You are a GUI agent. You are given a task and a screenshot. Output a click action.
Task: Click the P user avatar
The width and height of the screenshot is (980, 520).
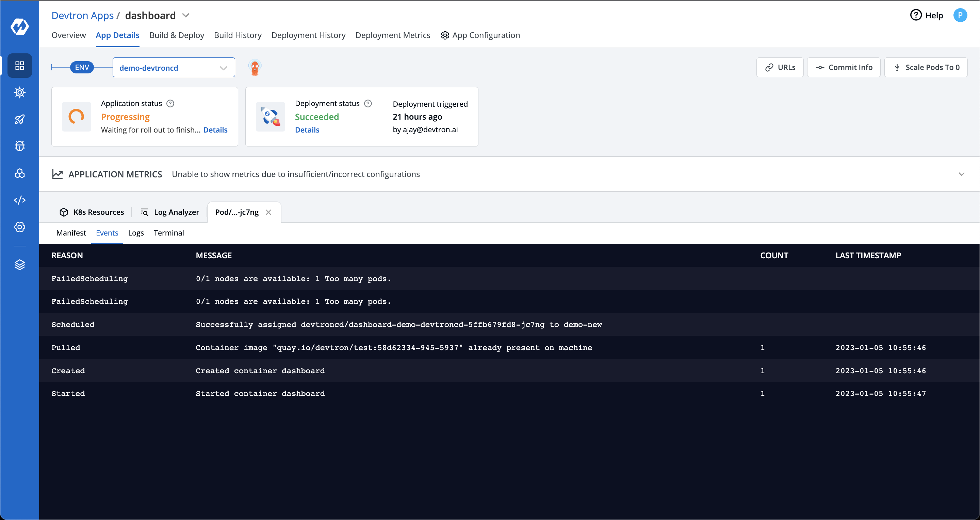tap(960, 15)
